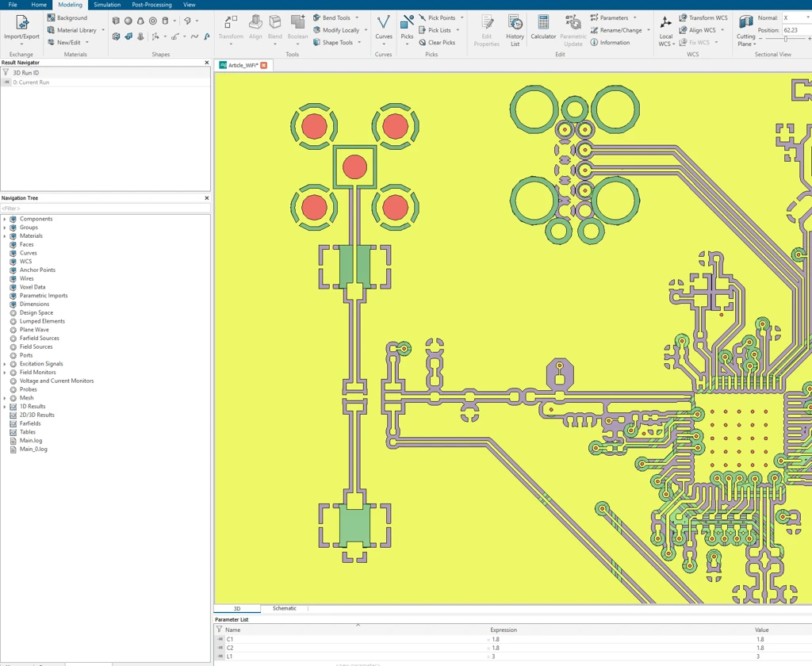The image size is (812, 666).
Task: Click the Parameter List filter icon
Action: 219,630
